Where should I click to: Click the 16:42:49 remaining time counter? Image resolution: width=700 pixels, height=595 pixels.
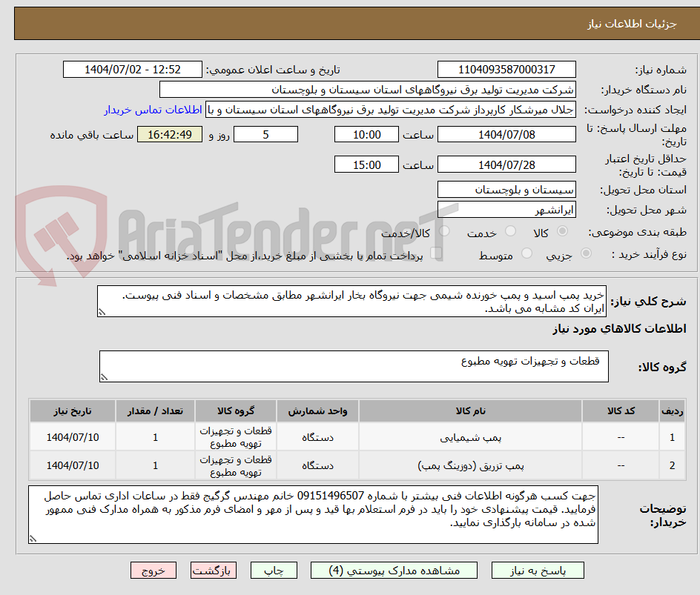169,134
